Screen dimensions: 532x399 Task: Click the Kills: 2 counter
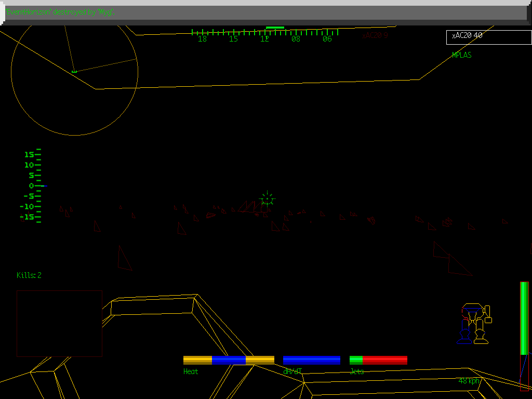[x=29, y=275]
